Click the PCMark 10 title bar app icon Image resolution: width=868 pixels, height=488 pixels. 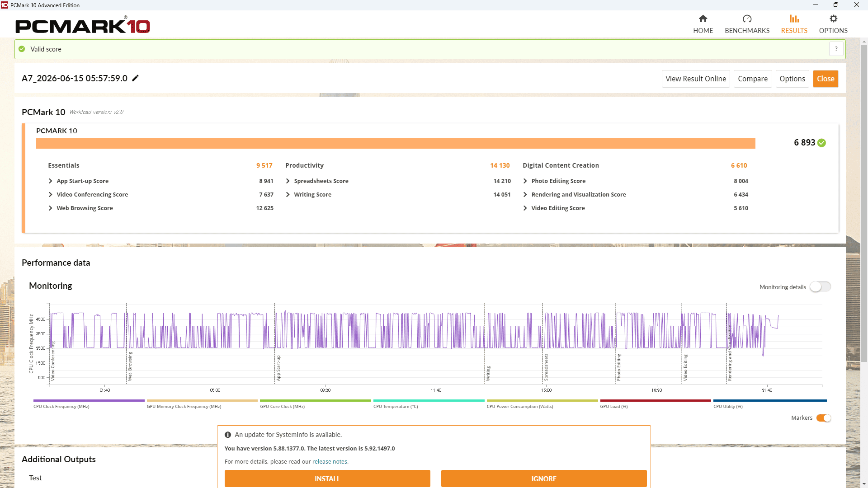coord(5,5)
